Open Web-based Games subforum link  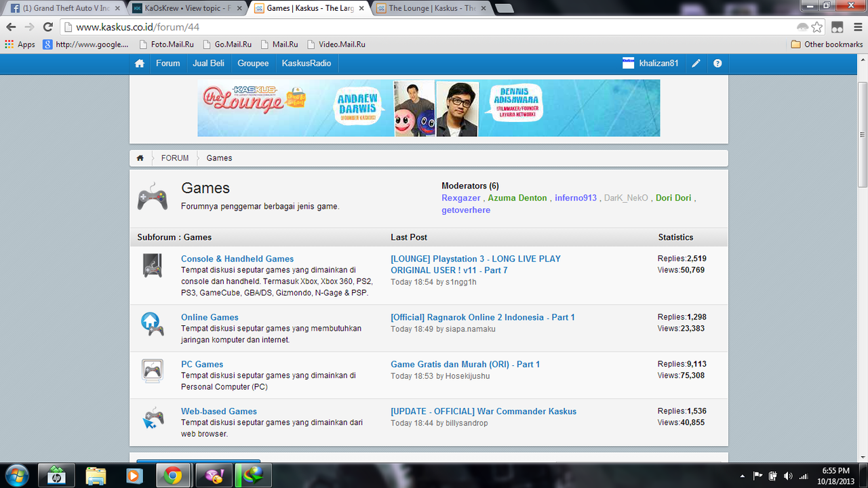tap(219, 411)
